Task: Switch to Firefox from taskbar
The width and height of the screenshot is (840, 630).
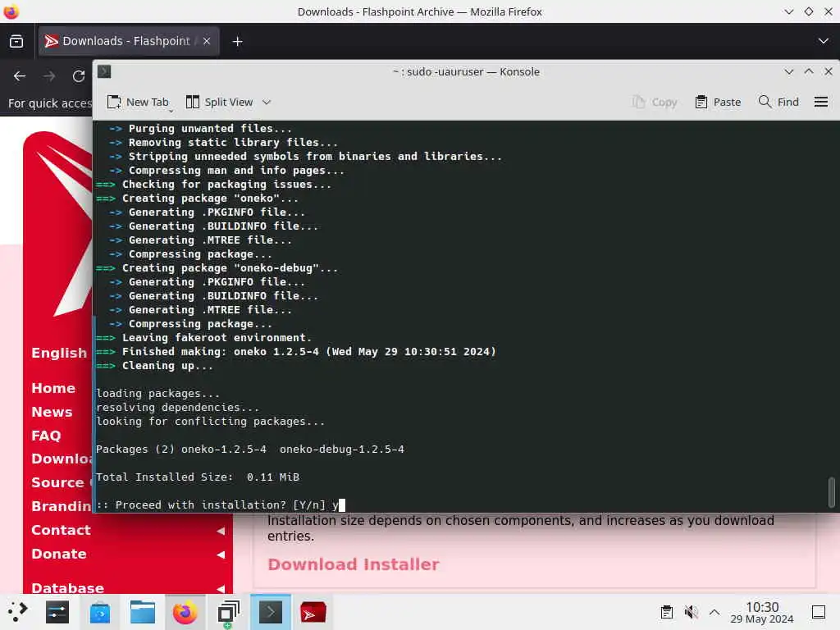Action: 185,612
